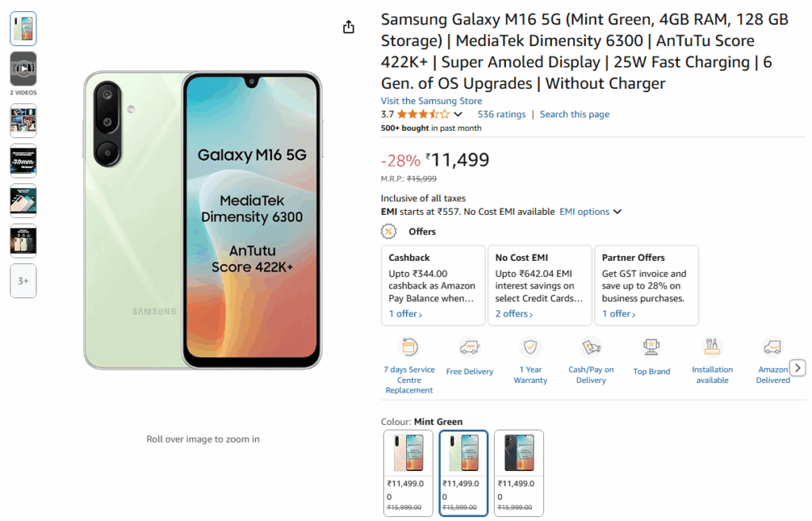Expand the EMI options dropdown
This screenshot has width=812, height=521.
(617, 212)
